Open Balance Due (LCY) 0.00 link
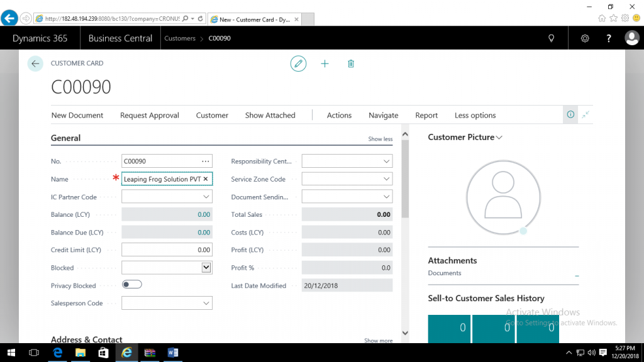 pyautogui.click(x=204, y=233)
